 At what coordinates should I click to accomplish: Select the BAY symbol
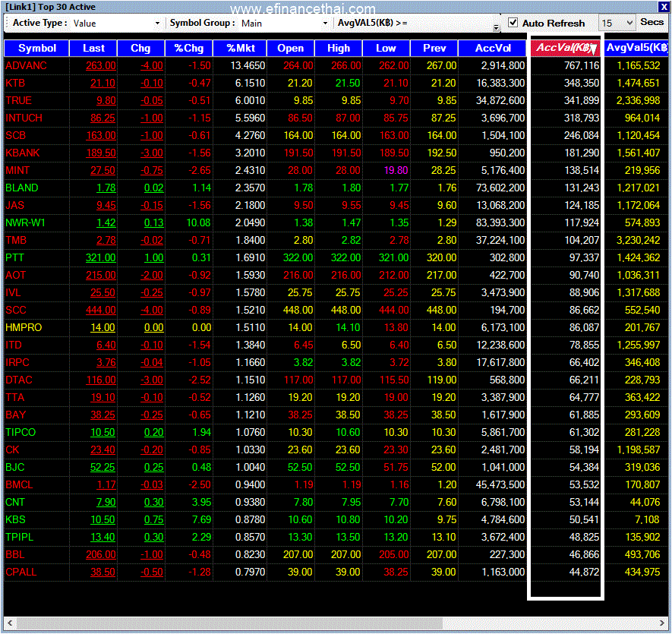point(16,415)
